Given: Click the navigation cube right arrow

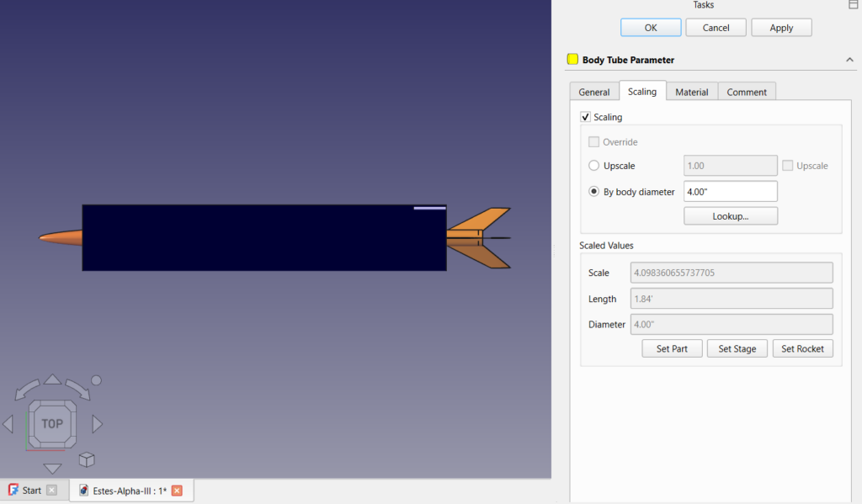Looking at the screenshot, I should click(x=97, y=424).
